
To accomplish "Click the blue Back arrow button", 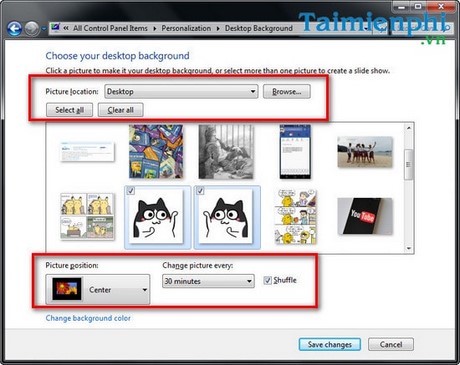I will [15, 29].
